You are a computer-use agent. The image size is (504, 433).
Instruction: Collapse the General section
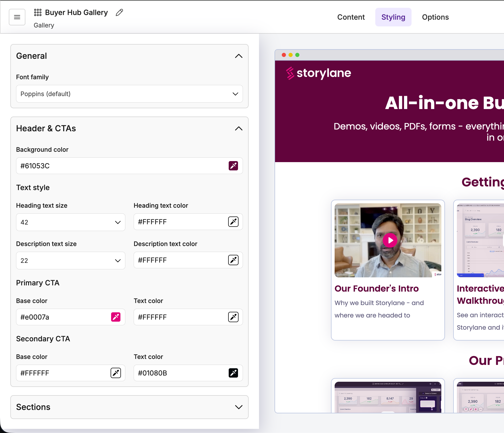point(239,56)
